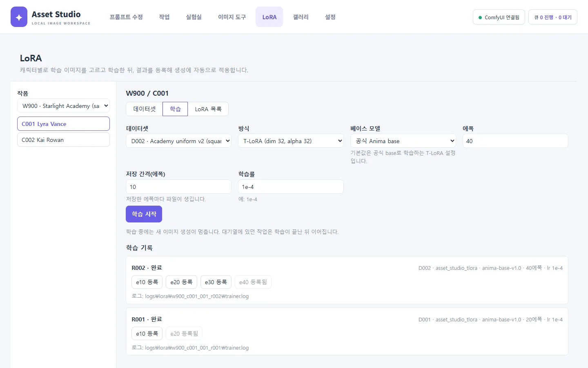The height and width of the screenshot is (368, 588).
Task: Open the 방식 T-LoRA dropdown
Action: coord(291,141)
